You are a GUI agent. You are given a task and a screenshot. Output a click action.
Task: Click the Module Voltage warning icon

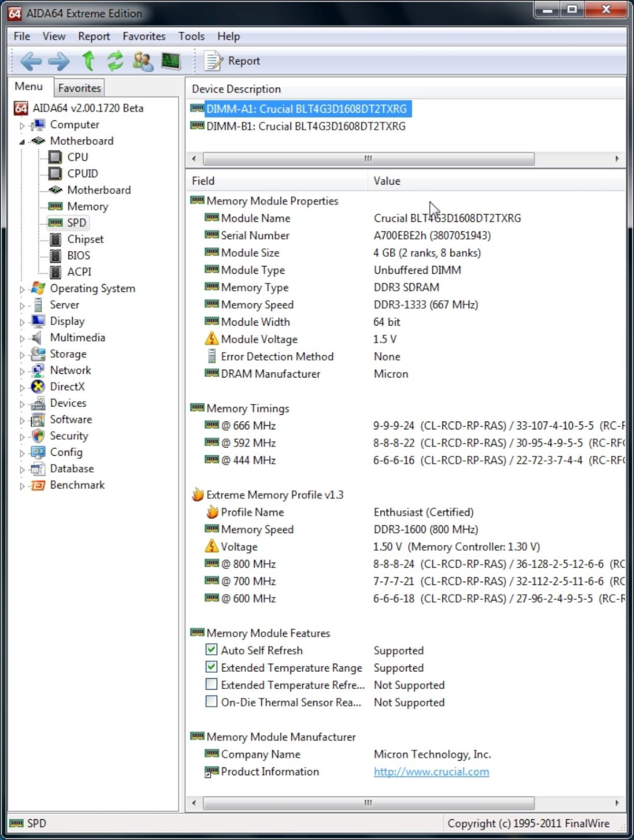tap(212, 339)
